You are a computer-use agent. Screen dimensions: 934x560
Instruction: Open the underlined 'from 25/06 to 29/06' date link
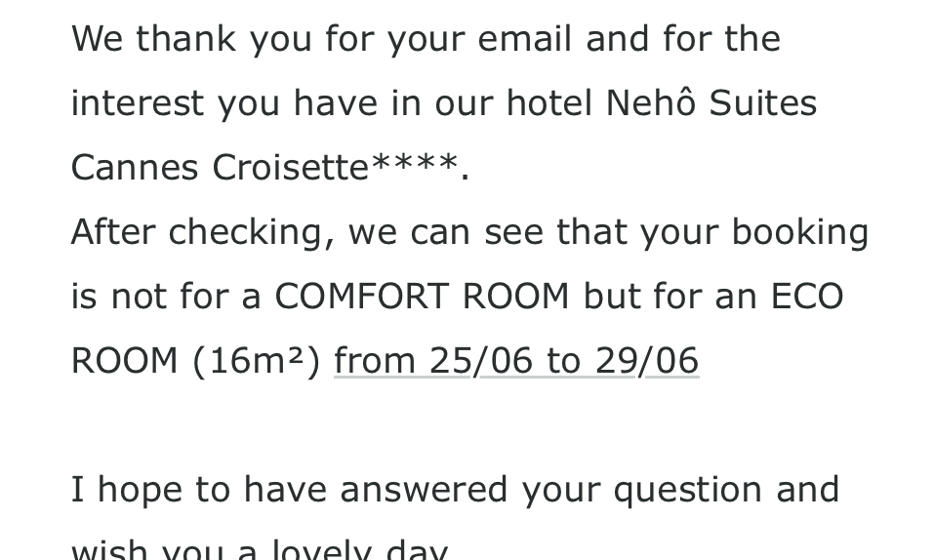[x=516, y=361]
